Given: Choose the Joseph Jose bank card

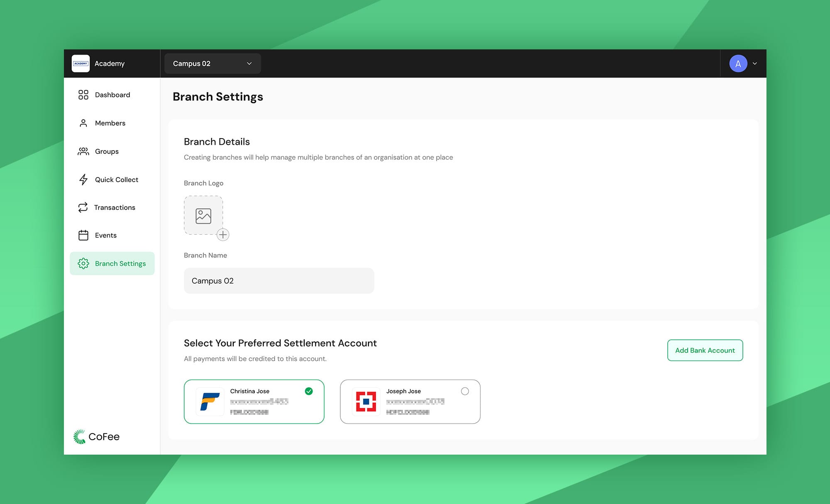Looking at the screenshot, I should 410,402.
